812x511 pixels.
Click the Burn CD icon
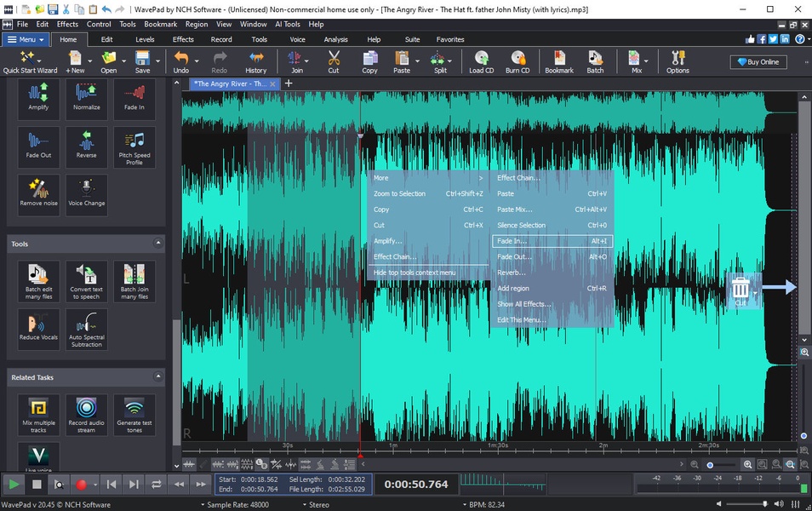(x=517, y=61)
